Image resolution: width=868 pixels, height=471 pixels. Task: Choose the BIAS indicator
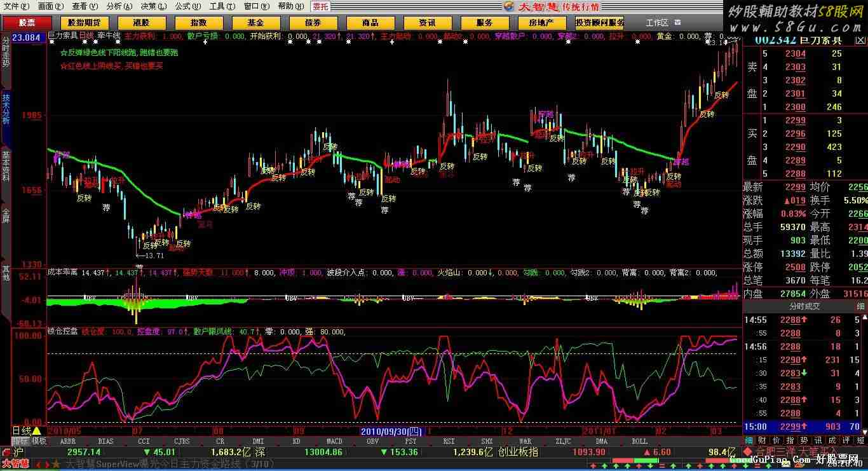coord(106,441)
